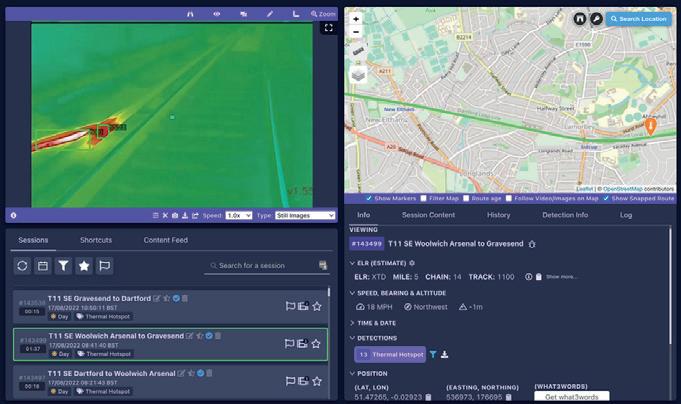This screenshot has width=681, height=404.
Task: Collapse the Position section
Action: (352, 374)
